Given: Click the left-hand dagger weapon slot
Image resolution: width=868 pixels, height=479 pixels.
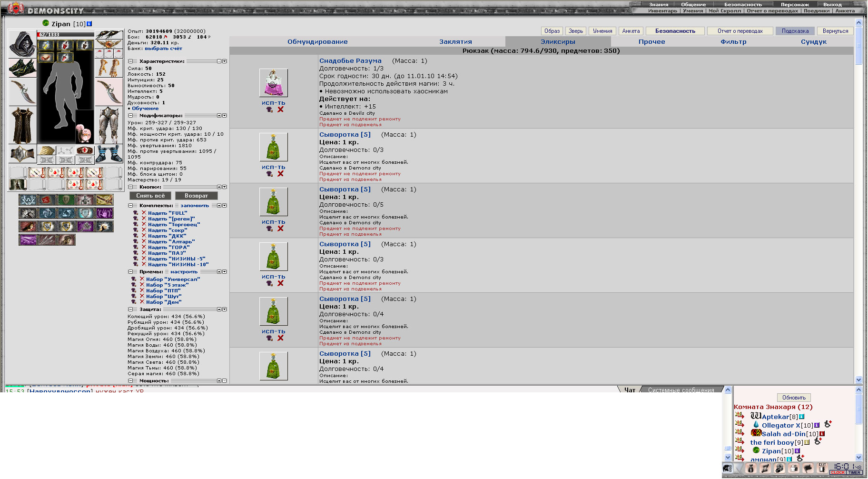Looking at the screenshot, I should pos(22,91).
